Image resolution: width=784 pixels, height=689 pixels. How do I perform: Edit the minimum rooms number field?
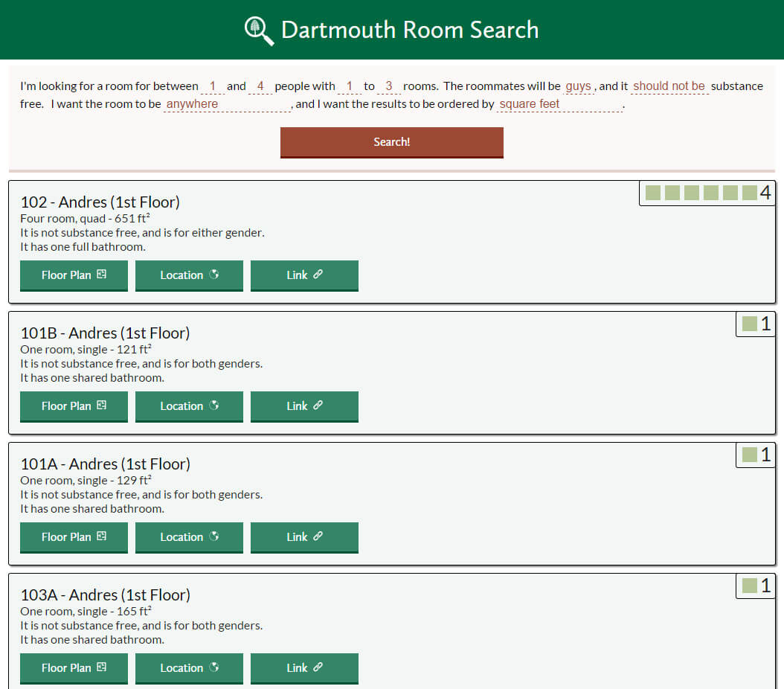point(350,86)
